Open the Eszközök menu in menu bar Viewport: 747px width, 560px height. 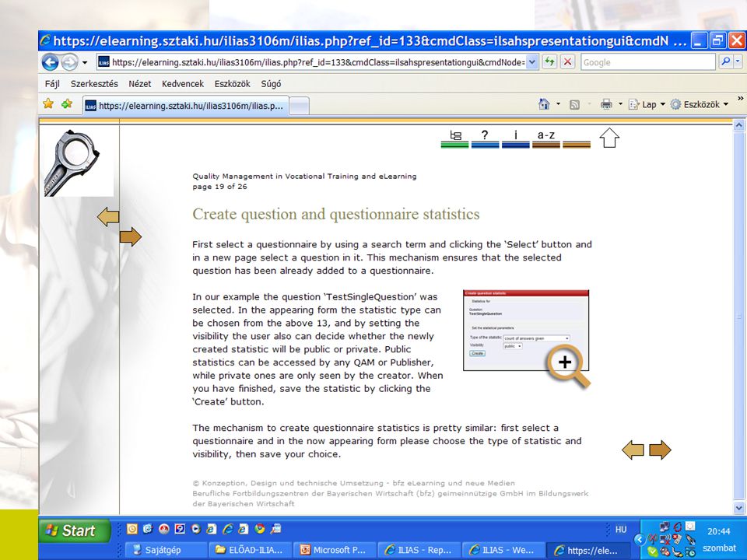(x=232, y=84)
